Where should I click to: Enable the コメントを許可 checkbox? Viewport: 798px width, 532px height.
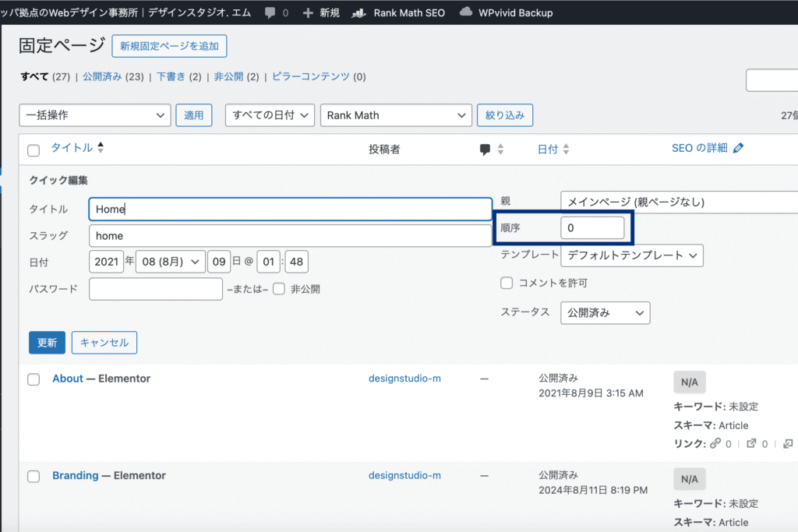507,283
